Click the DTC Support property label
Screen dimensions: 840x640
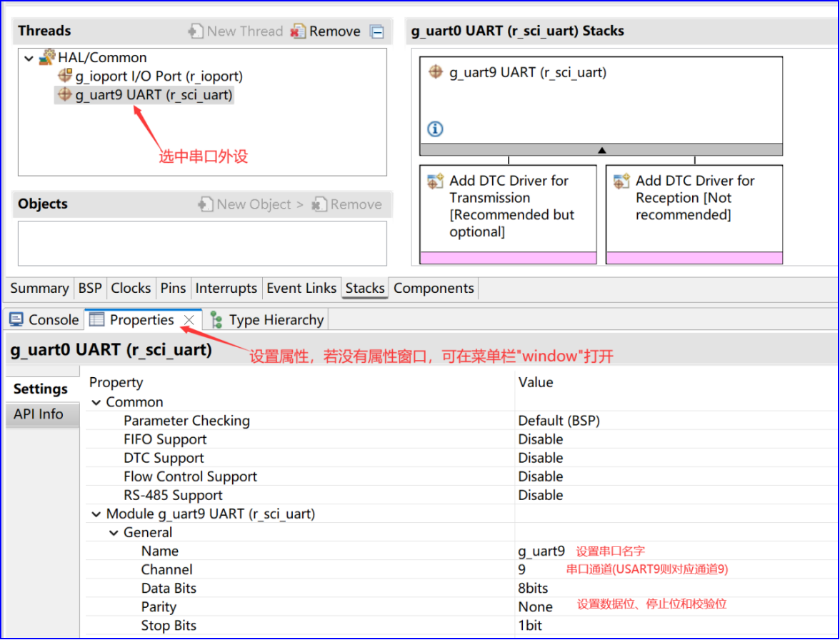click(x=164, y=458)
